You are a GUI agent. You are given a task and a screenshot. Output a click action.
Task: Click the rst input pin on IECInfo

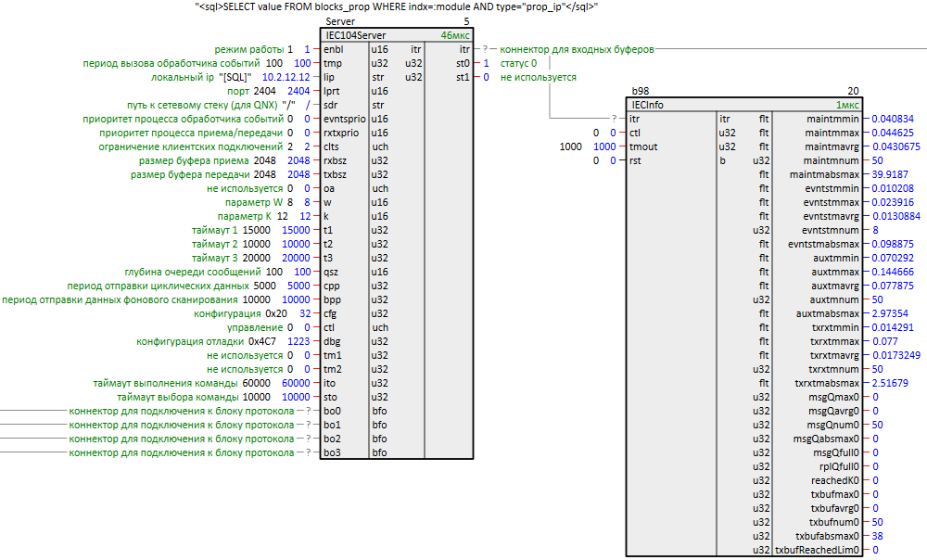635,160
